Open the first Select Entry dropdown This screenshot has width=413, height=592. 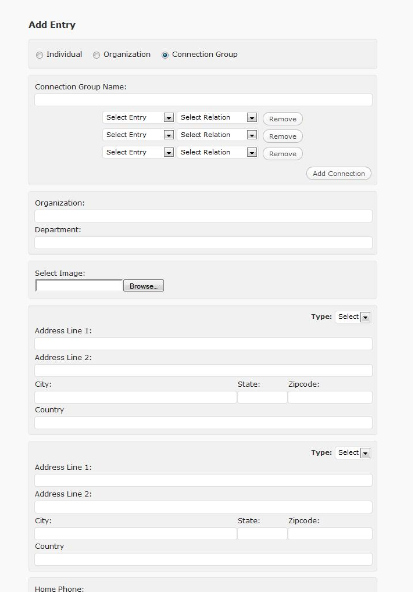coord(138,117)
